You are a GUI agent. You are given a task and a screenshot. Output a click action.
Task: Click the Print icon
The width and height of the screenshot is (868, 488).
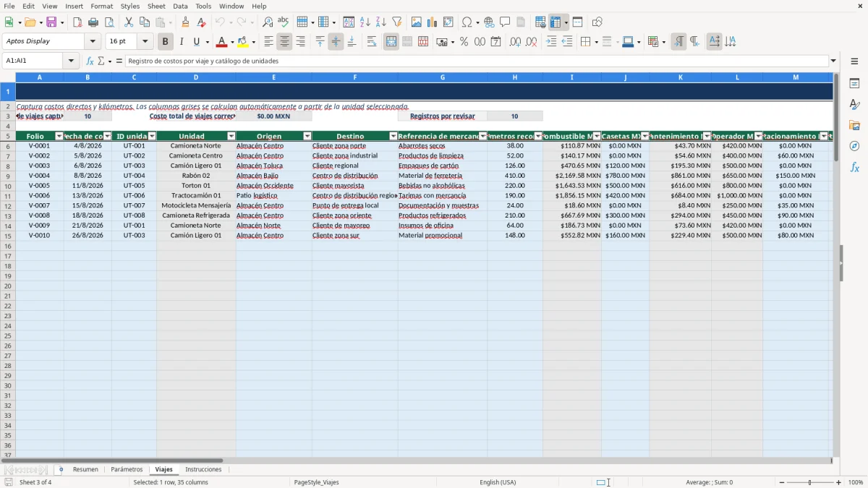tap(93, 22)
